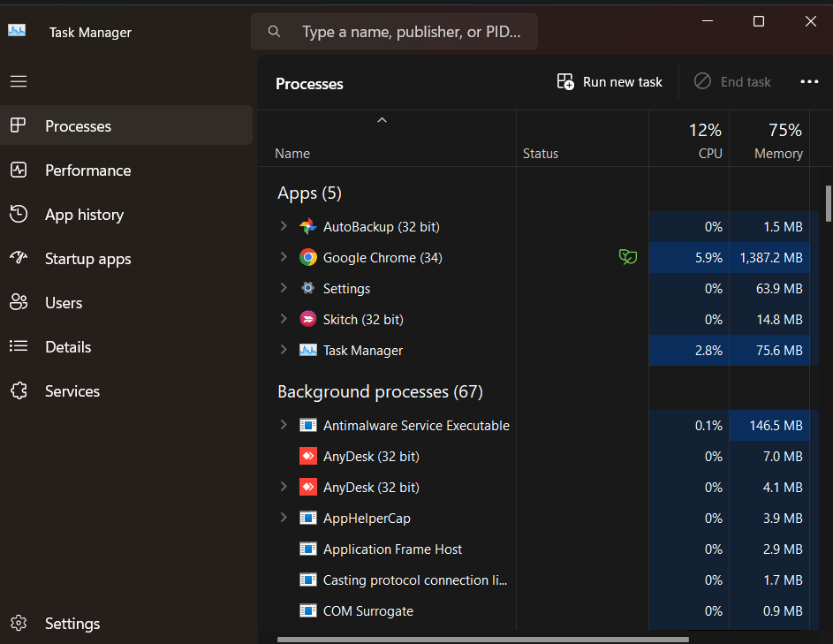Switch to the Performance page
The image size is (833, 644).
pyautogui.click(x=126, y=170)
